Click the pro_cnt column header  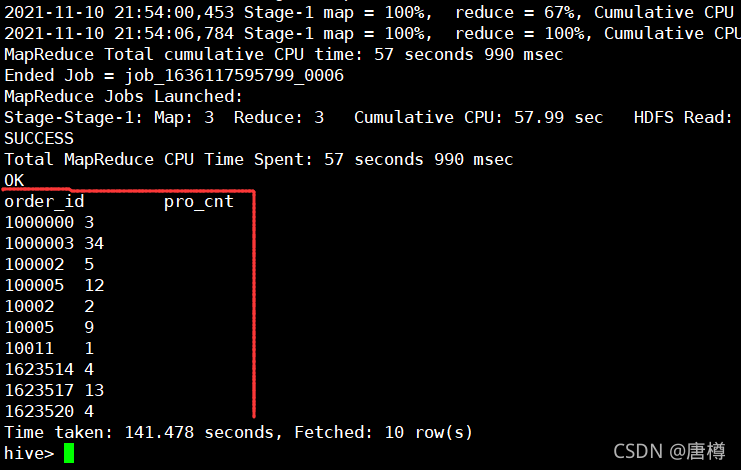point(198,202)
